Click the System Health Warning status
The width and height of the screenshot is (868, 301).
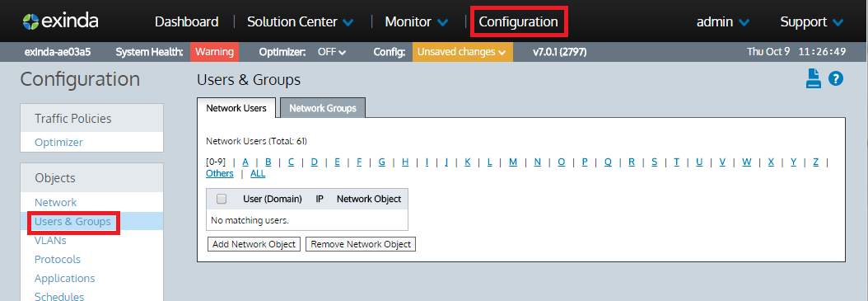tap(214, 52)
